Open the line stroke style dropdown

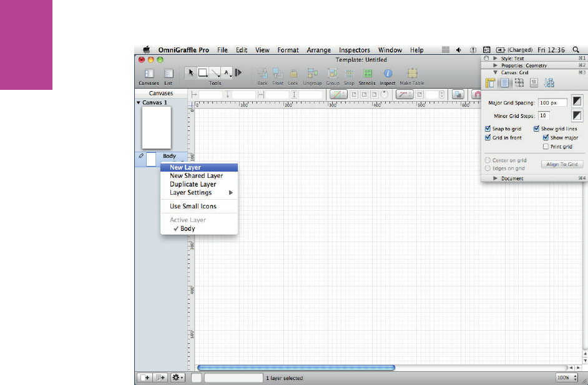click(x=404, y=95)
